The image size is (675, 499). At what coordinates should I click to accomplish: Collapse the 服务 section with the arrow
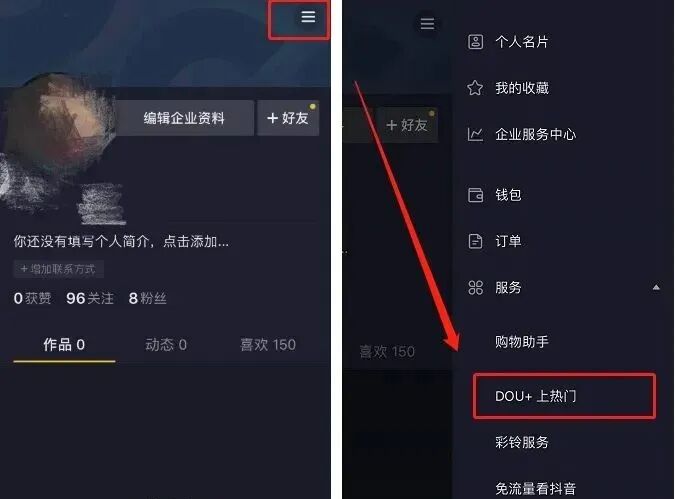pyautogui.click(x=656, y=287)
